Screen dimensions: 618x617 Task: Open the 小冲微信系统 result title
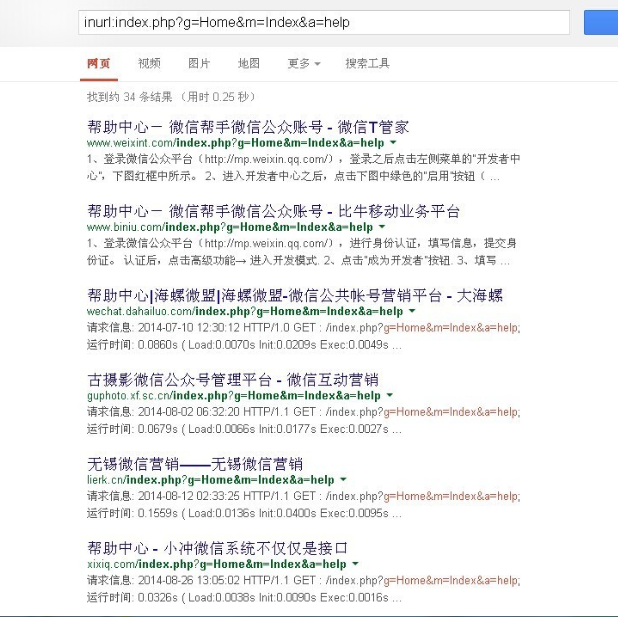coord(218,548)
